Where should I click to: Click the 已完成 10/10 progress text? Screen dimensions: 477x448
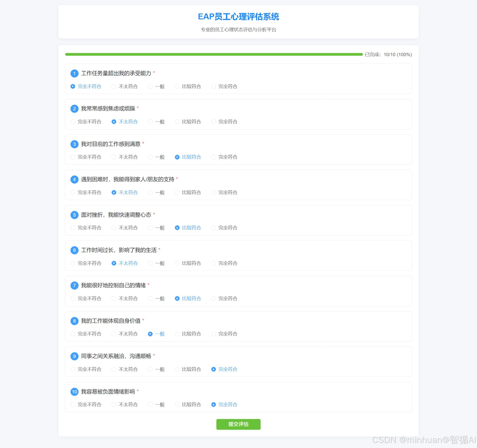[x=388, y=54]
